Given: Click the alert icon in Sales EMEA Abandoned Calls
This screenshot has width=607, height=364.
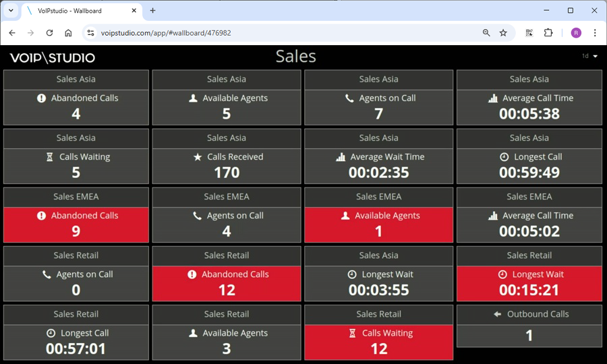Looking at the screenshot, I should (41, 216).
